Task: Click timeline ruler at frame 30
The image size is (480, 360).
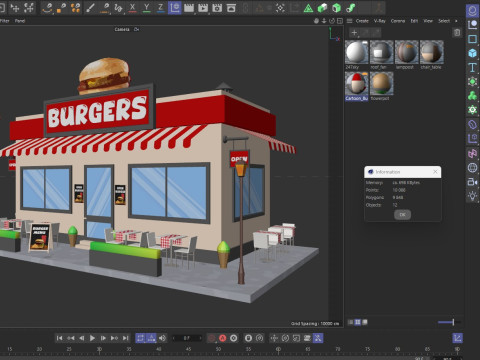Action: pos(99,349)
